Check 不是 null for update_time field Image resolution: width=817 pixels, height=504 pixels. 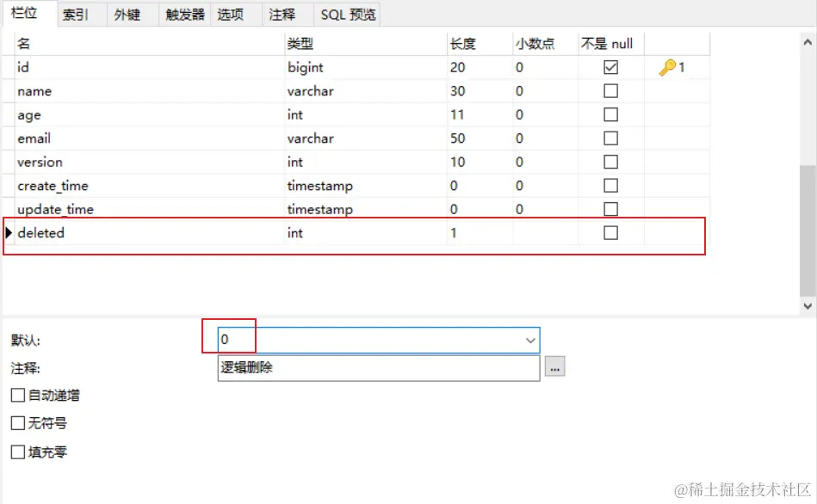click(610, 209)
